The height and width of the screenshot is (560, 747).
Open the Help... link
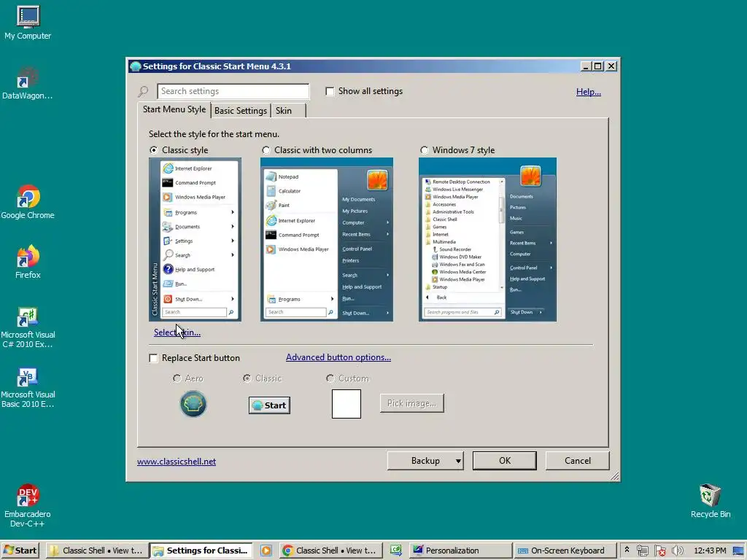pos(589,91)
